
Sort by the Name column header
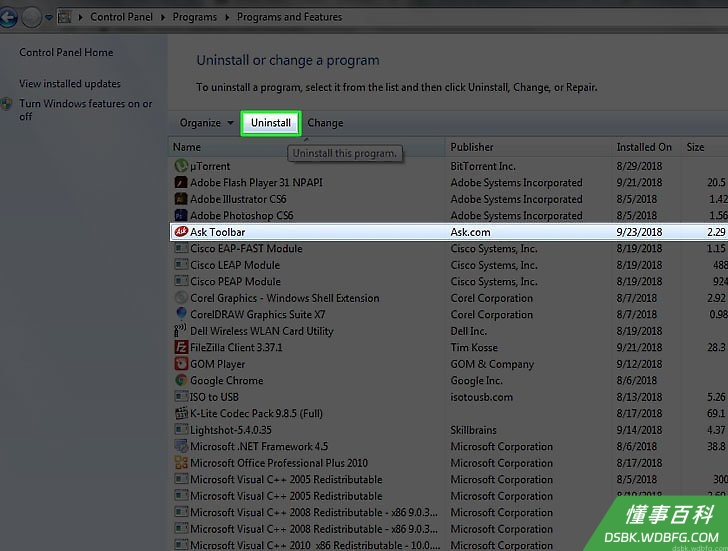pos(306,147)
